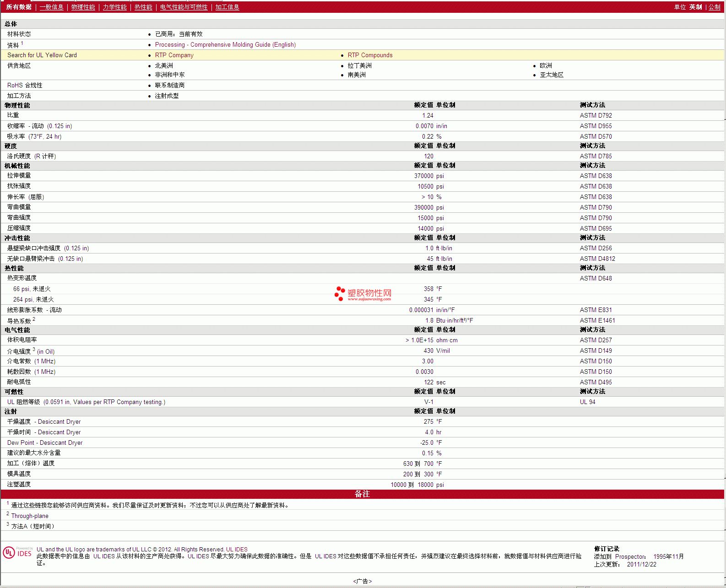Click the Through-plane footnote

pos(30,516)
